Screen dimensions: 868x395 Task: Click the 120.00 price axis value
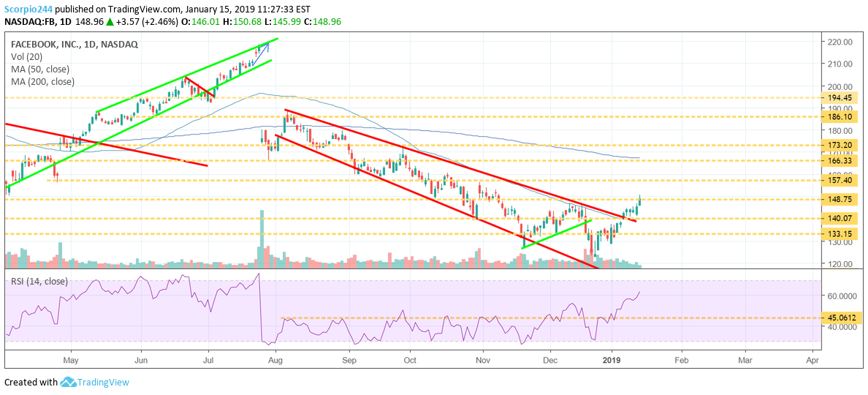tap(840, 264)
